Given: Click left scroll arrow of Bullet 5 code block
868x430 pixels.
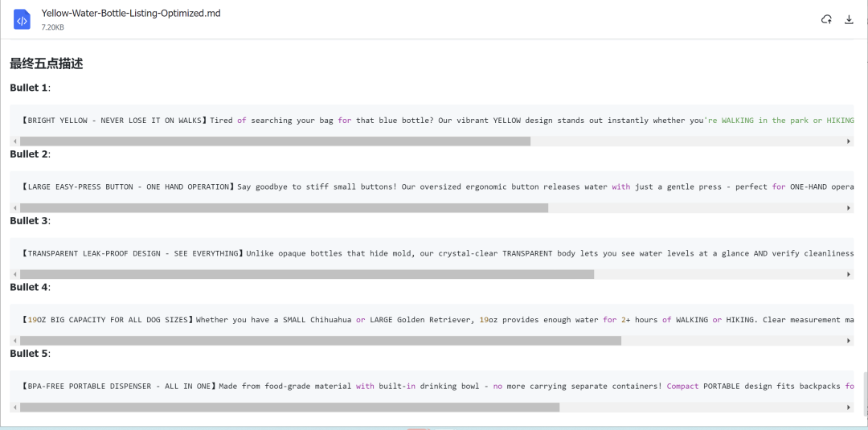Looking at the screenshot, I should point(15,407).
